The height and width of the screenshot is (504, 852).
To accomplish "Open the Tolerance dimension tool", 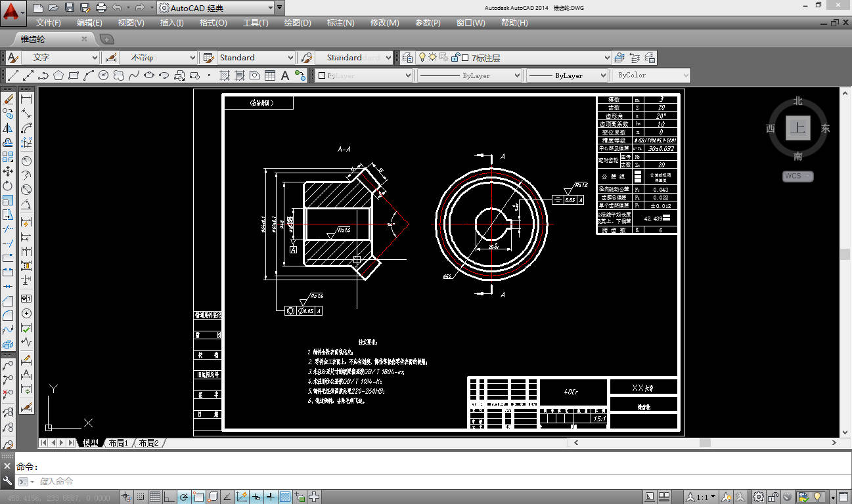I will pos(27,298).
